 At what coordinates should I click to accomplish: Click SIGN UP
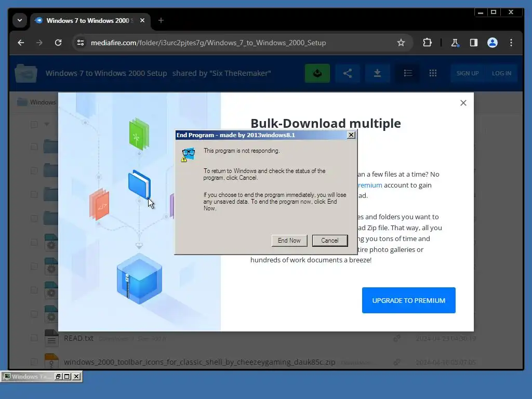(x=468, y=73)
